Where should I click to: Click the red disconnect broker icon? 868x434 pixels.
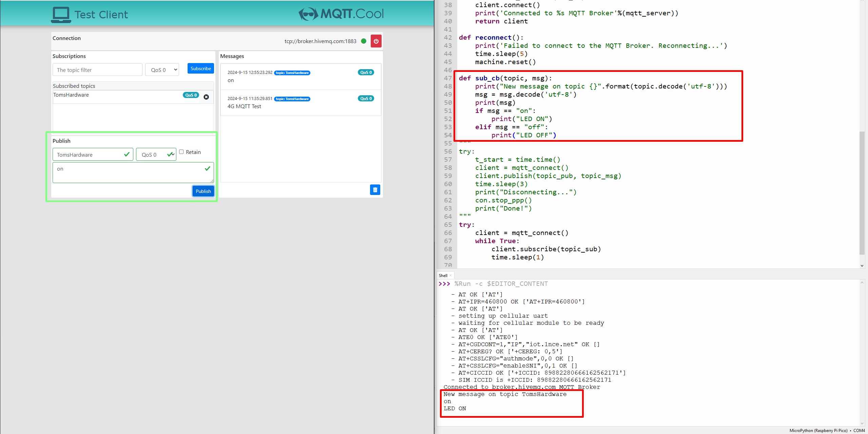coord(375,41)
